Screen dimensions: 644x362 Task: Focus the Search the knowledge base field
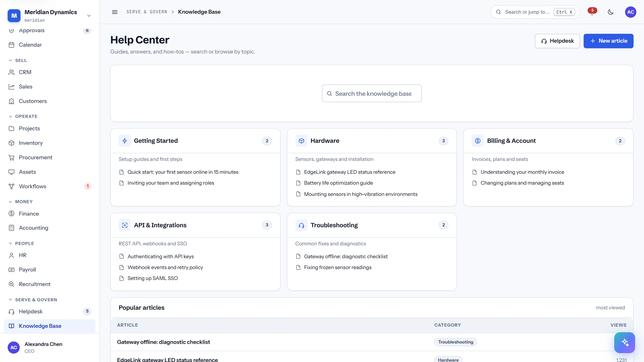372,93
